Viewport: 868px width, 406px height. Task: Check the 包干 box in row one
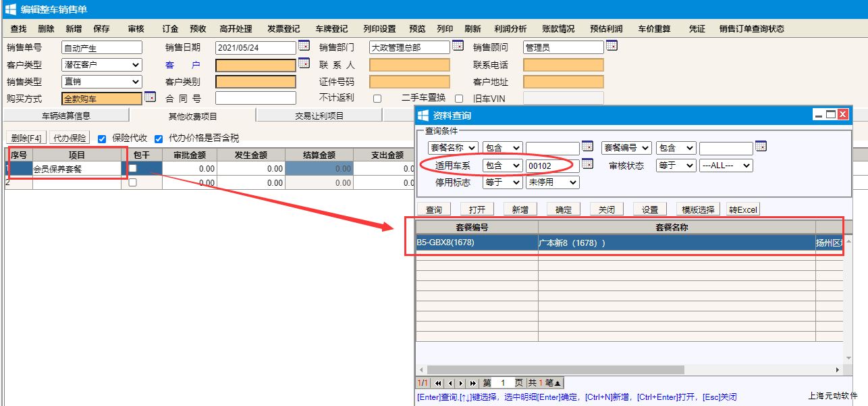click(133, 168)
